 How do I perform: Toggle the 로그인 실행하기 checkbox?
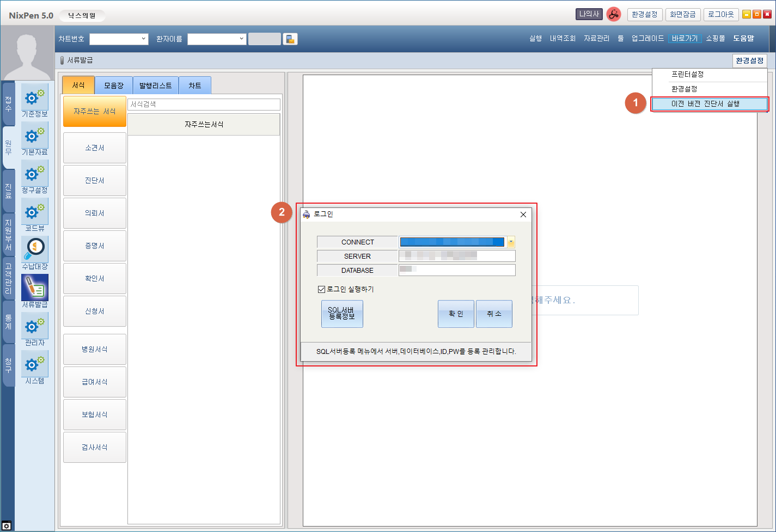pos(321,290)
